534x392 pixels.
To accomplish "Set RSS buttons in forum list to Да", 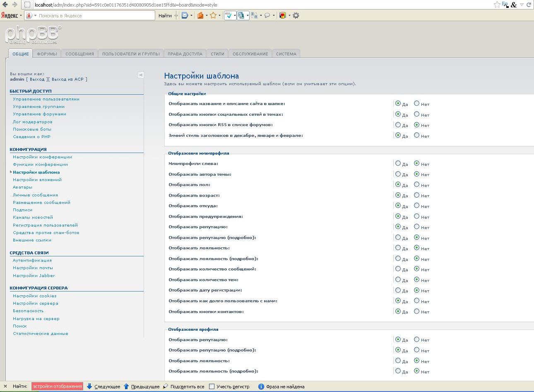I will tap(398, 125).
